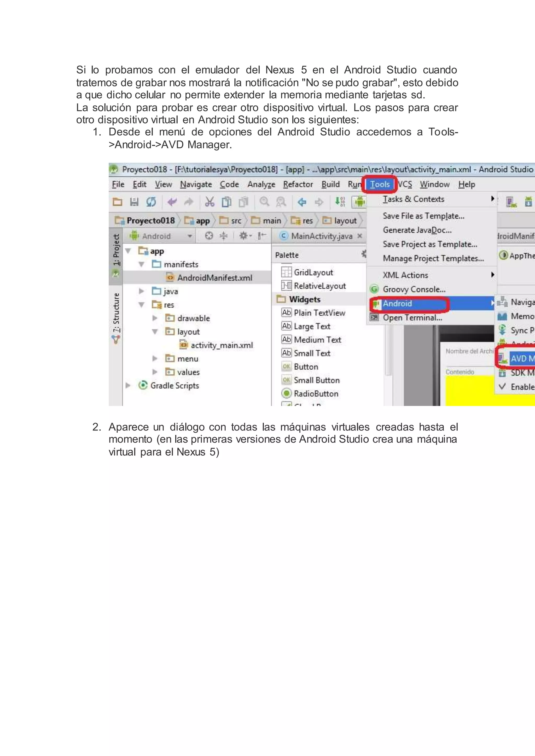535x756 pixels.
Task: Open the File menu
Action: pos(118,184)
